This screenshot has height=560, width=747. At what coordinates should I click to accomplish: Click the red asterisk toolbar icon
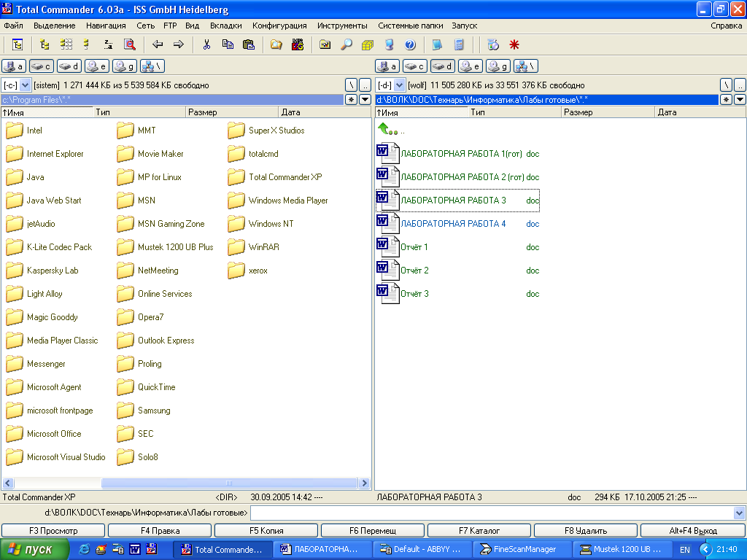click(x=514, y=44)
